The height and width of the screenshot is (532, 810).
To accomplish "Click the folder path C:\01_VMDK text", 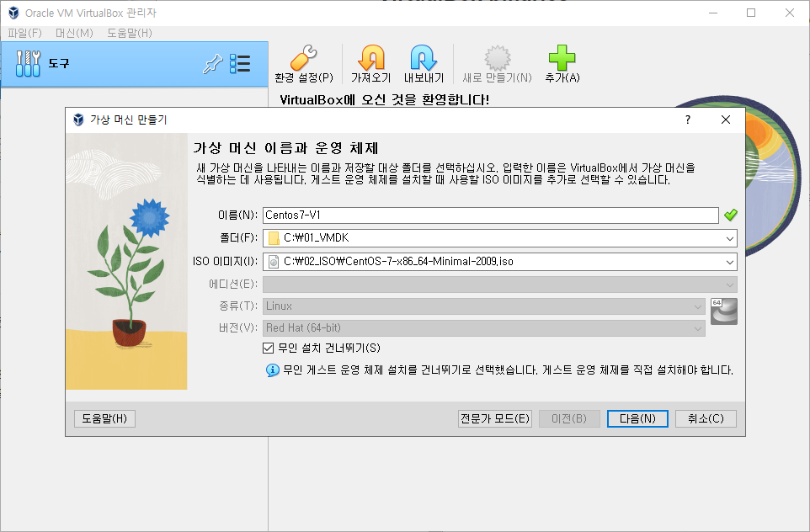I will (316, 238).
